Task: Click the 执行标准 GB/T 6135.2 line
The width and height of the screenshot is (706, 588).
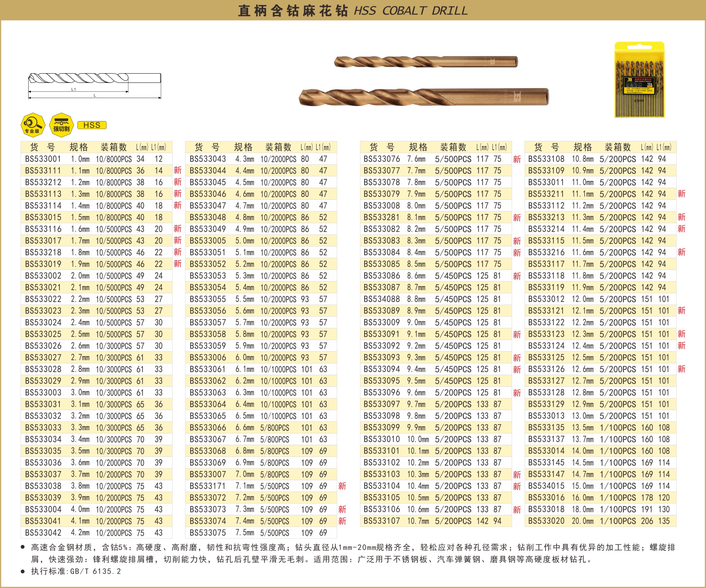Action: [76, 571]
